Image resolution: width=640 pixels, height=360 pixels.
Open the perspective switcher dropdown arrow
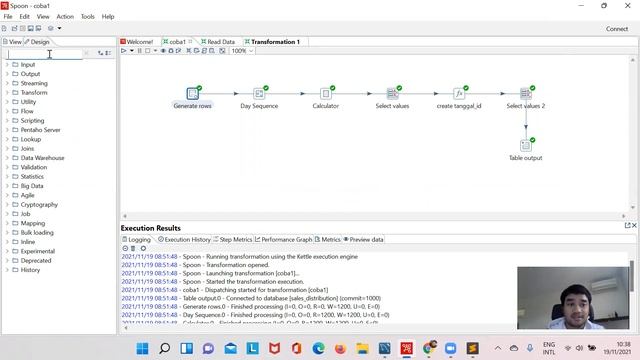click(59, 28)
